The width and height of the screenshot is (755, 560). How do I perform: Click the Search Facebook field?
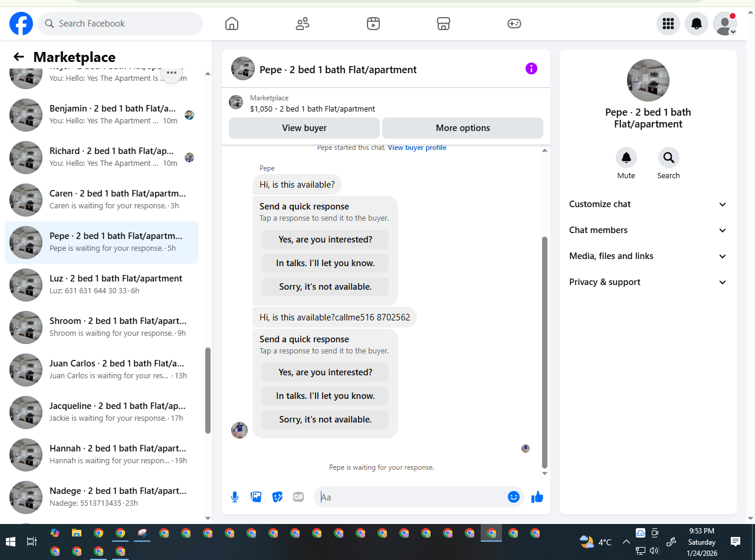click(120, 24)
